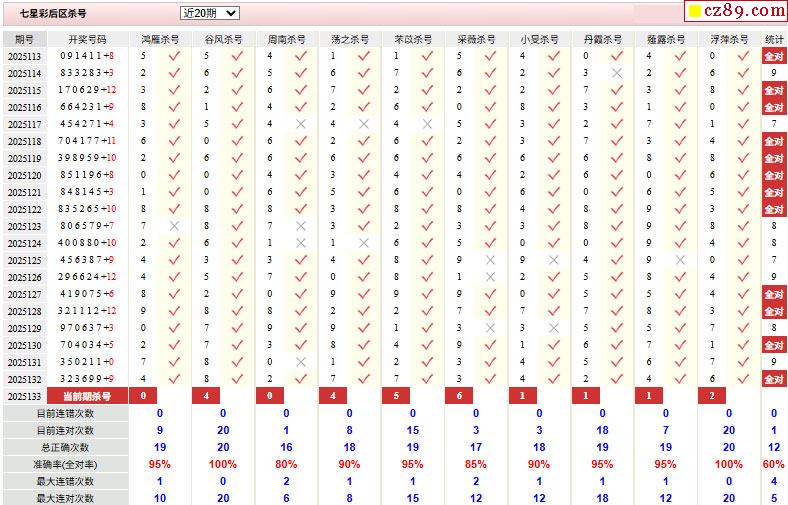
Task: Click the 统计 column header
Action: coord(774,39)
